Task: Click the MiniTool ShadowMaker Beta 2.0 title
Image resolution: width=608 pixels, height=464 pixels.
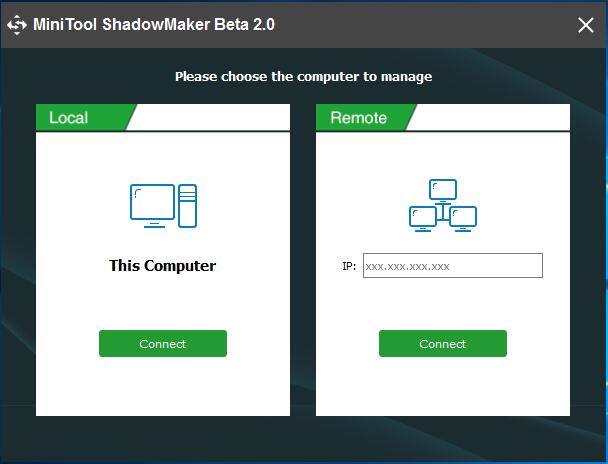Action: [154, 24]
